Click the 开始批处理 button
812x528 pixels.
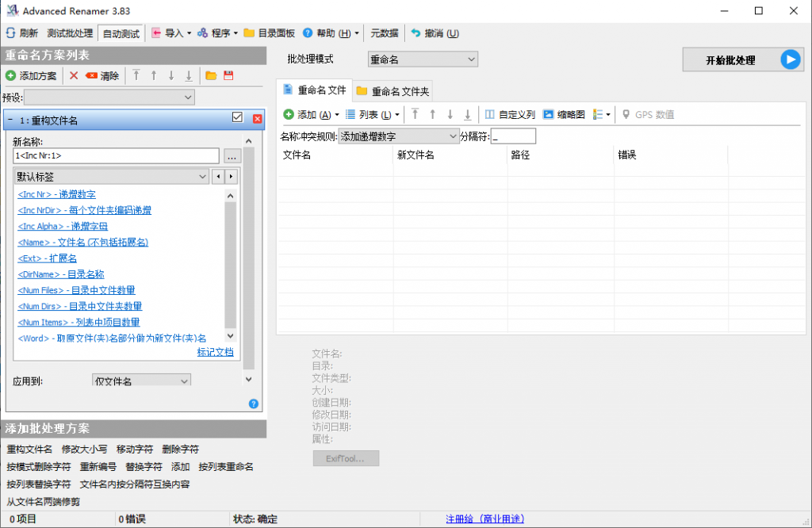742,60
